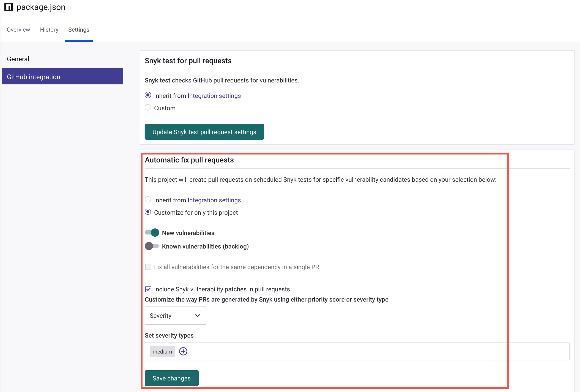Disable the New vulnerabilities toggle
This screenshot has width=580, height=392.
coord(152,233)
